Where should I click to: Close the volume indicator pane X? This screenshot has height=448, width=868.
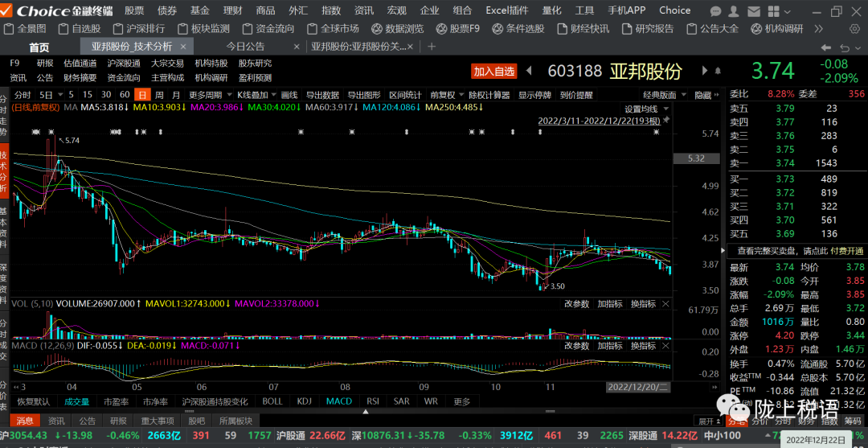point(665,303)
